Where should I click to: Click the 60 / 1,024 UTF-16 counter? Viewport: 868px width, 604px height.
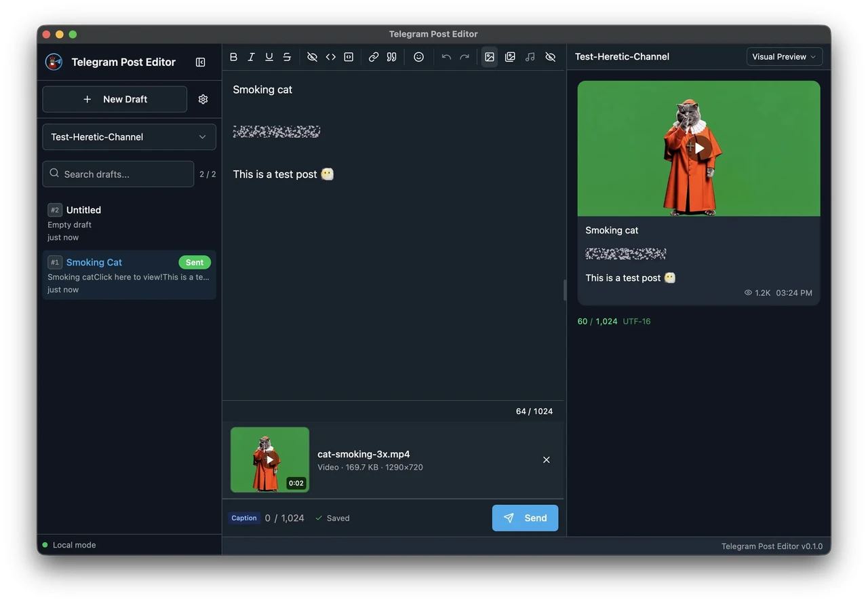pyautogui.click(x=614, y=322)
